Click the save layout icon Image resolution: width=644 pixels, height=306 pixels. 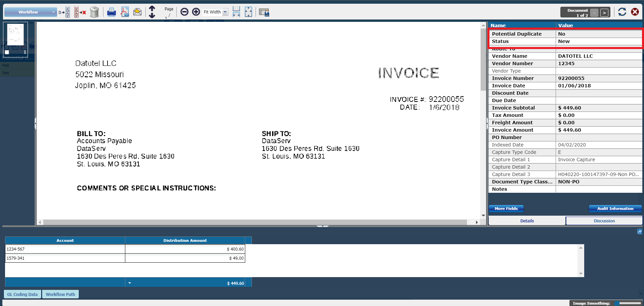[264, 12]
